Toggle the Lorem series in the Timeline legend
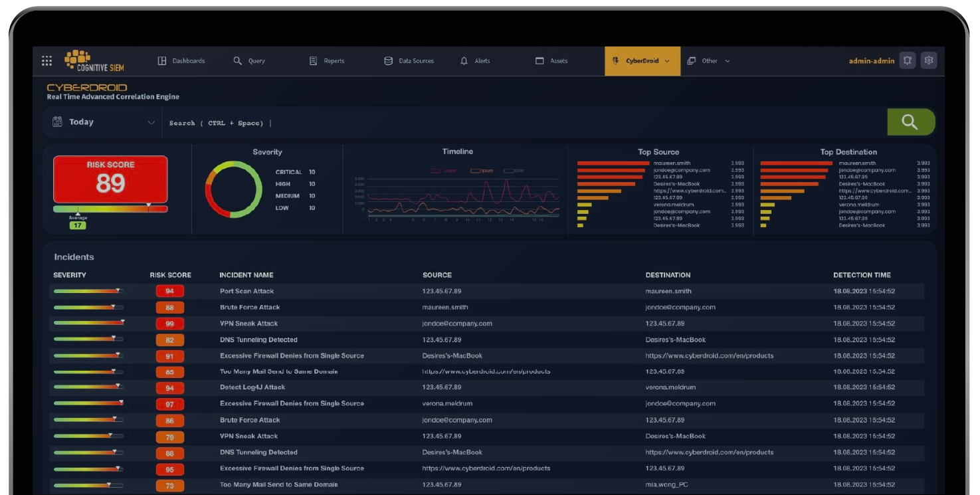The width and height of the screenshot is (980, 495). pyautogui.click(x=444, y=170)
